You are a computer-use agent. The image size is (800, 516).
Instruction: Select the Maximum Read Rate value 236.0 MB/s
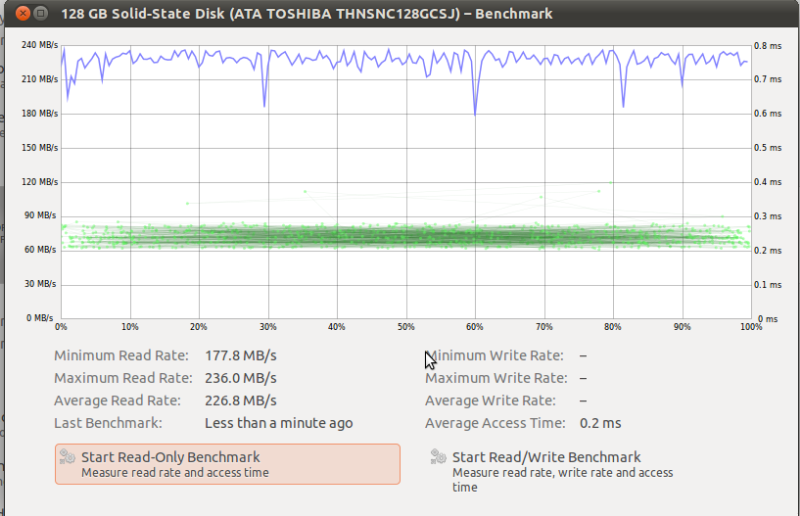[x=240, y=378]
